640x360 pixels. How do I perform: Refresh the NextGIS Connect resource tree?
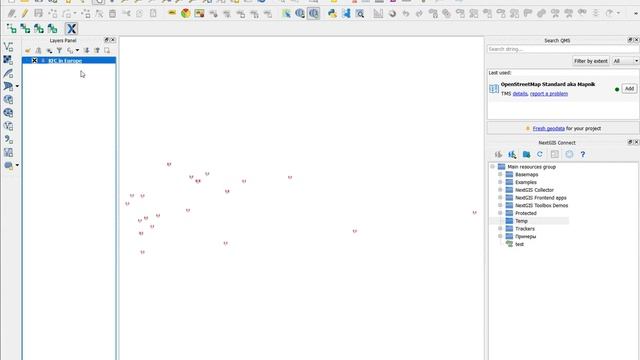coord(540,154)
